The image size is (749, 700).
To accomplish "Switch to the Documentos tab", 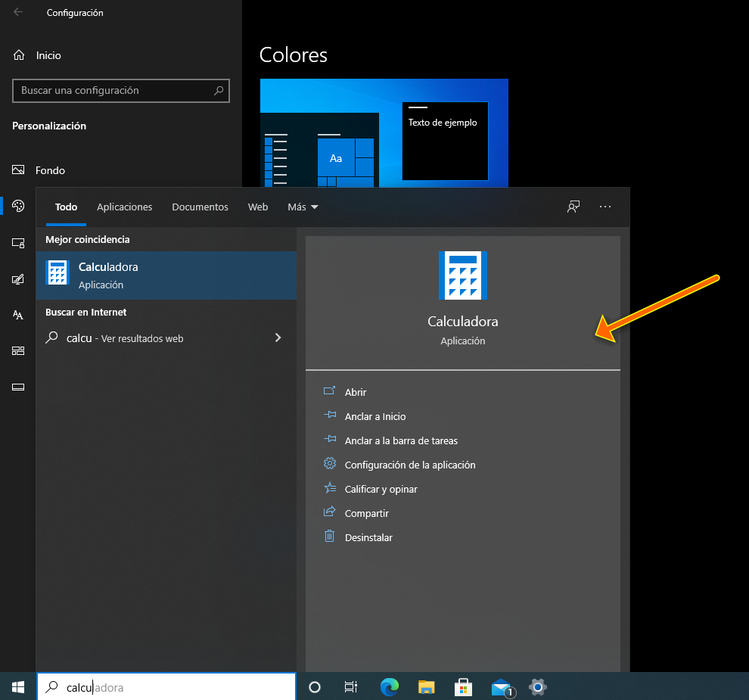I will pyautogui.click(x=200, y=206).
